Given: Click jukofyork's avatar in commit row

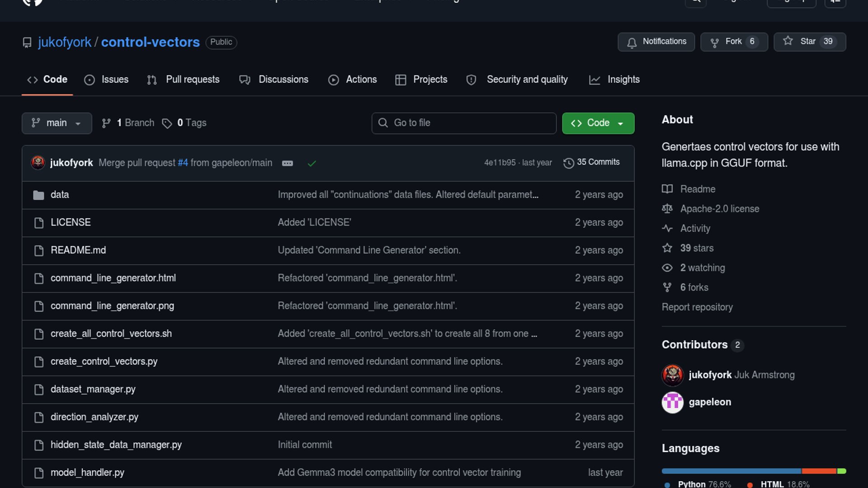Looking at the screenshot, I should (x=38, y=163).
